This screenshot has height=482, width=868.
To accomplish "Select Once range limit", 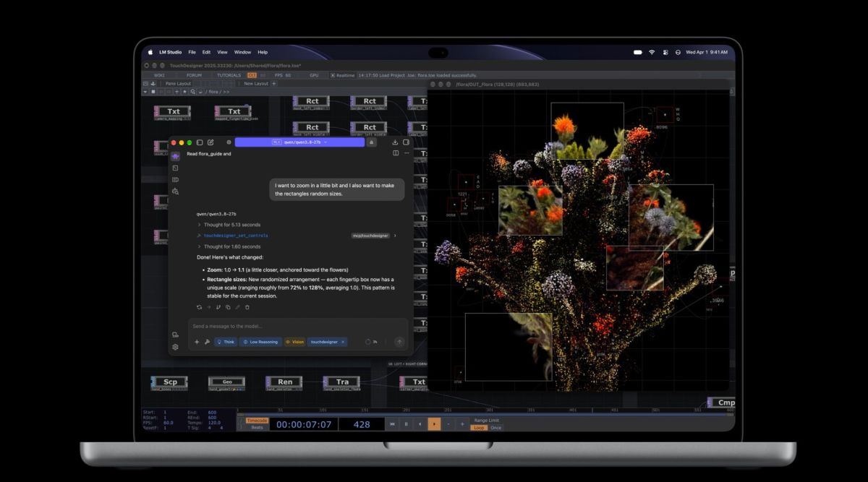I will tap(495, 428).
